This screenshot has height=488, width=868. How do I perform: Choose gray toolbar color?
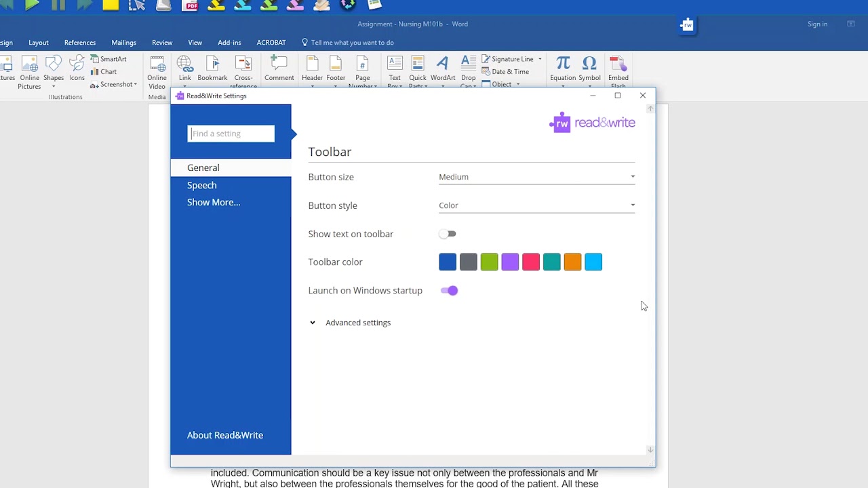point(469,262)
